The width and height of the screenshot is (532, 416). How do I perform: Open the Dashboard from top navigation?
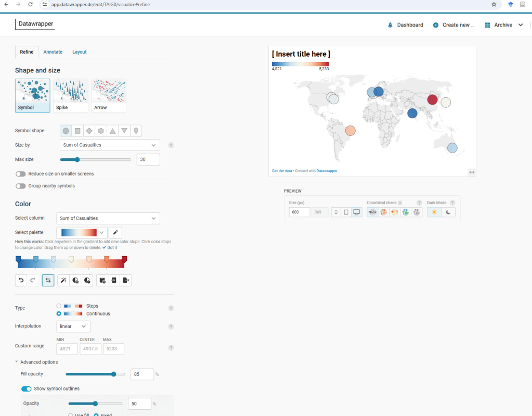click(405, 25)
